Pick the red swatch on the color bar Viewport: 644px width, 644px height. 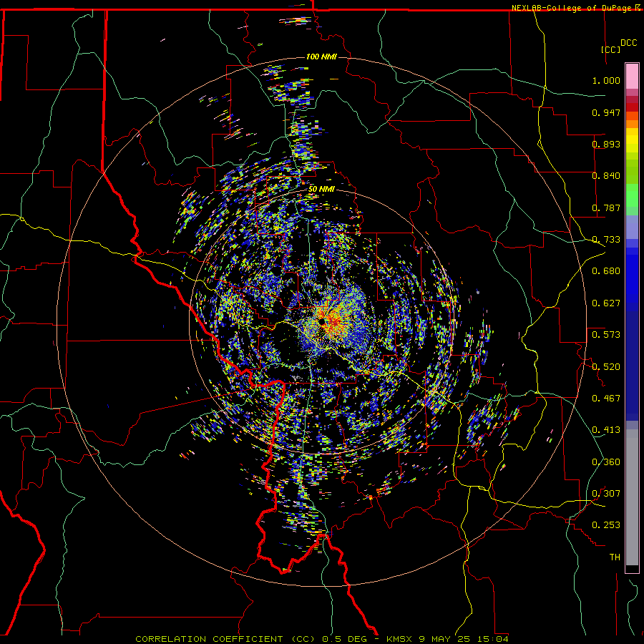[x=632, y=107]
